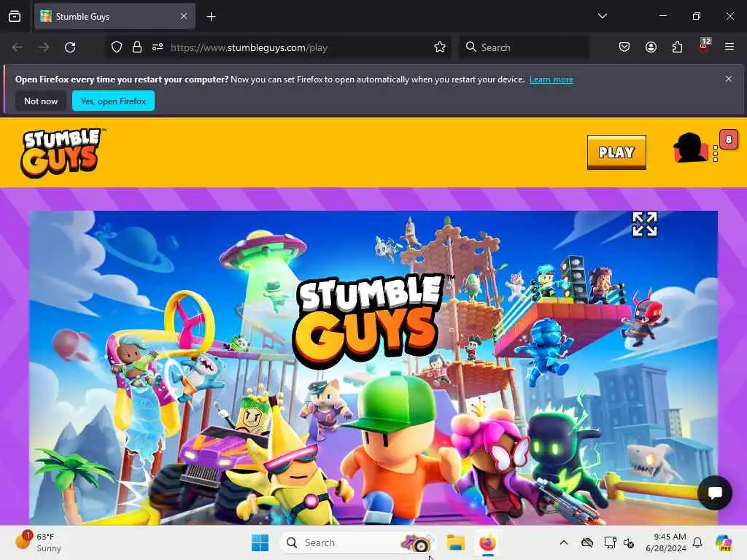View site security lock information
Viewport: 747px width, 560px height.
click(x=137, y=47)
